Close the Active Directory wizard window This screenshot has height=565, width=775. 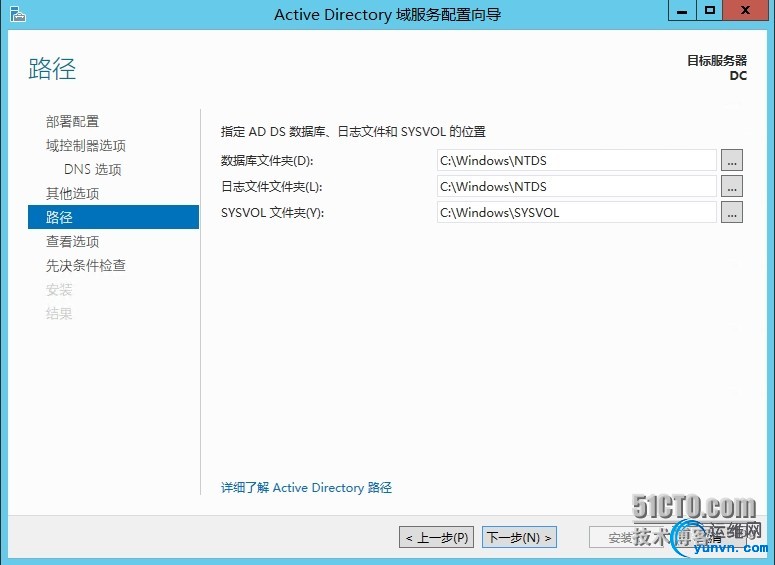pyautogui.click(x=745, y=10)
